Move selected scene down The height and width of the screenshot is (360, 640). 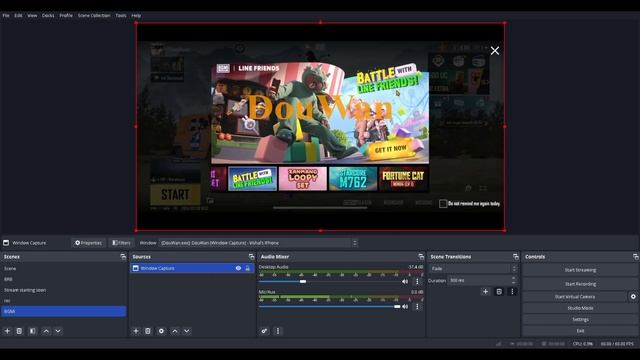58,331
